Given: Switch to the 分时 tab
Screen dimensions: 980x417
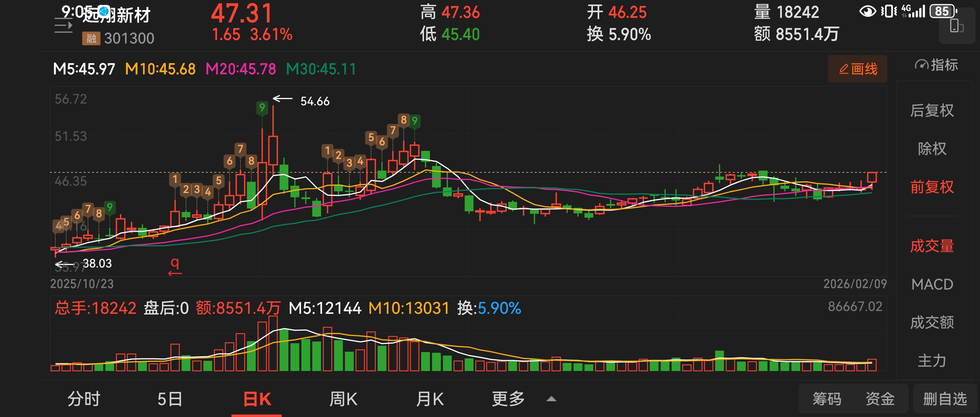Looking at the screenshot, I should pyautogui.click(x=84, y=399).
